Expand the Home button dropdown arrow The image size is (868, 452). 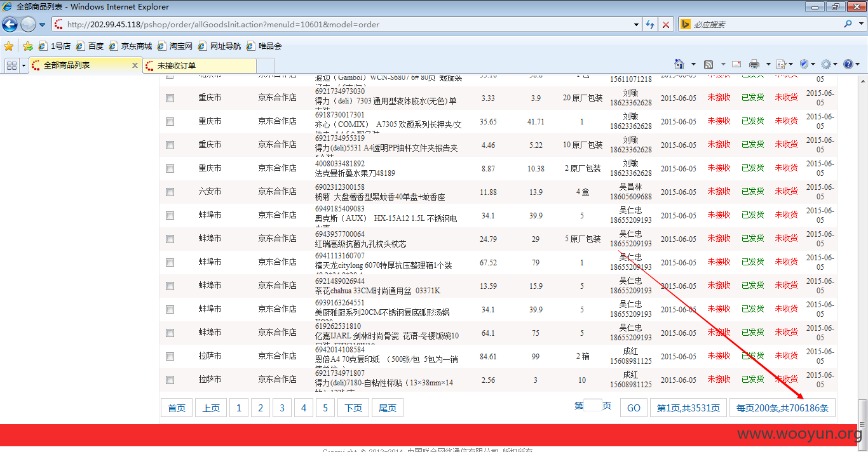tap(693, 64)
